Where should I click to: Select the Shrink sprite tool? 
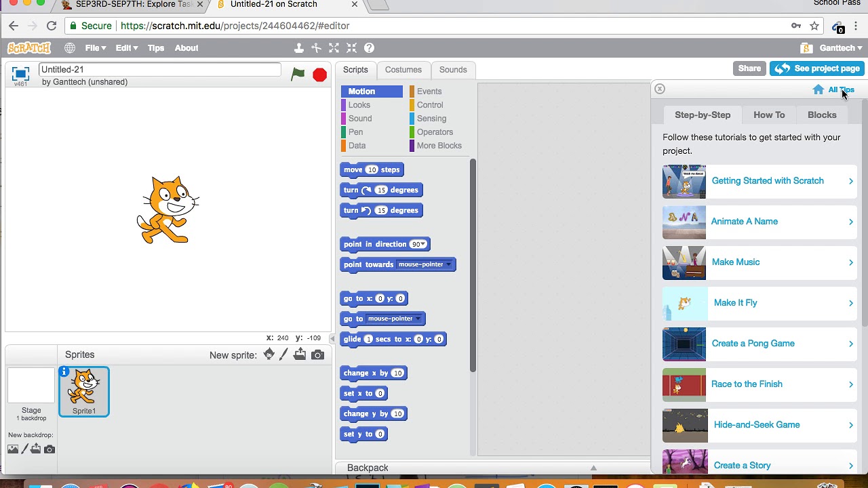[x=351, y=48]
